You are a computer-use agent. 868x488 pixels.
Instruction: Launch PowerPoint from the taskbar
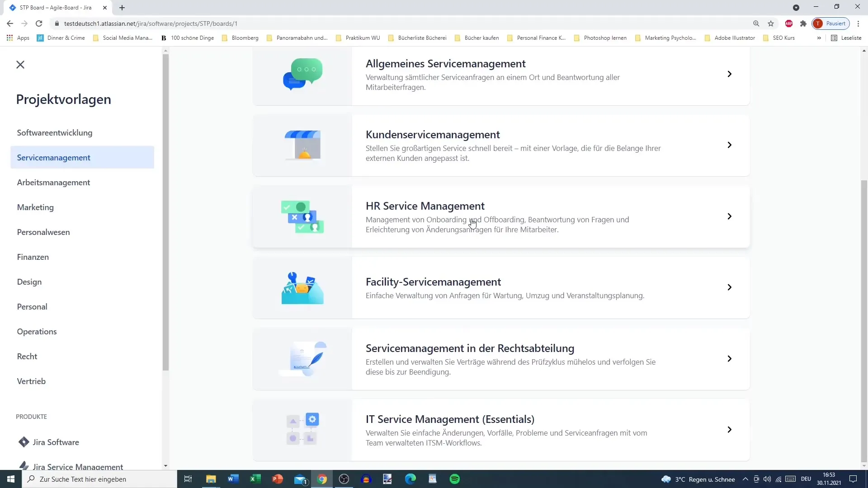tap(278, 479)
